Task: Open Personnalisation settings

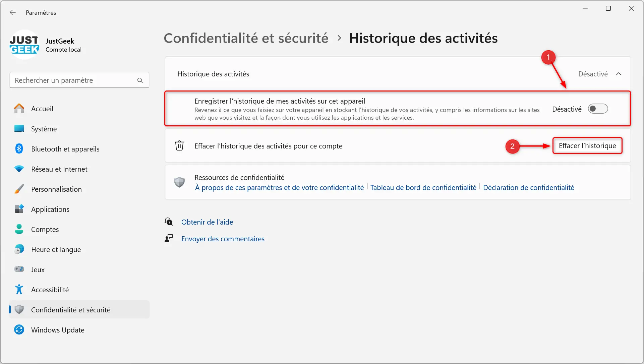Action: pos(79,189)
